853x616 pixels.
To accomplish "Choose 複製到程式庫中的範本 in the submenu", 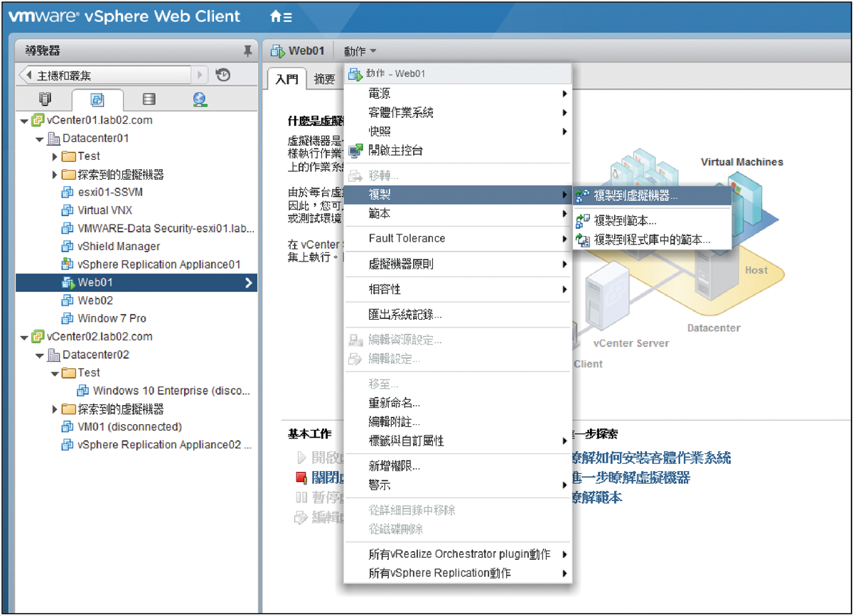I will (652, 240).
